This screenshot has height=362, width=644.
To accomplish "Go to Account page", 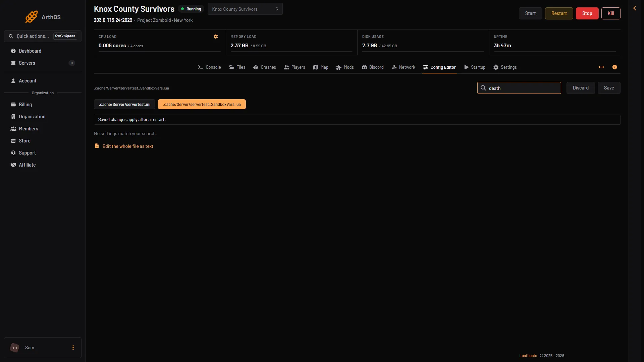I will [x=43, y=81].
